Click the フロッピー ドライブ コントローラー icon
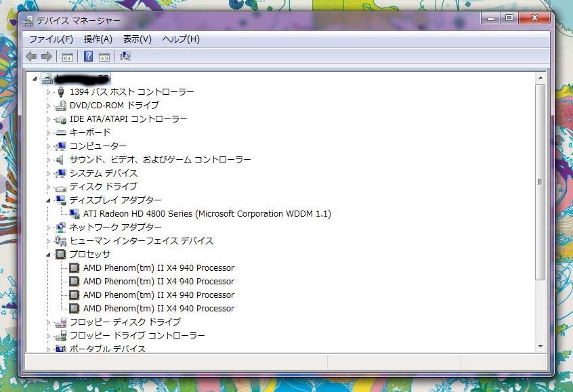 61,336
